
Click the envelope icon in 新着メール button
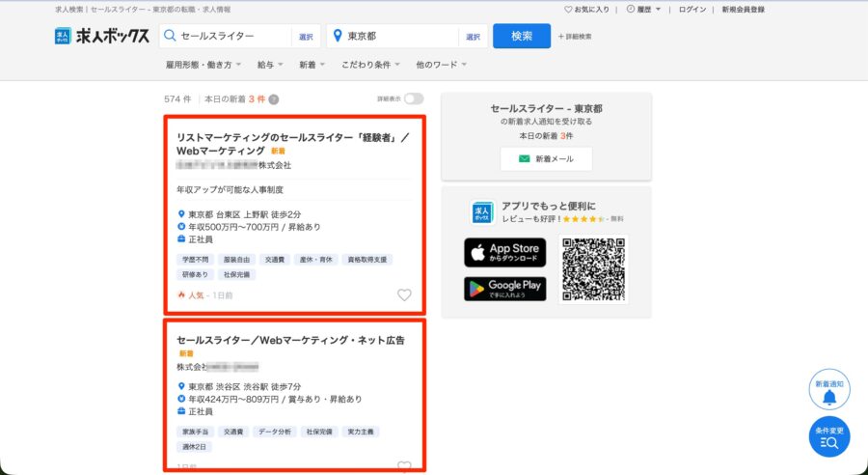524,159
